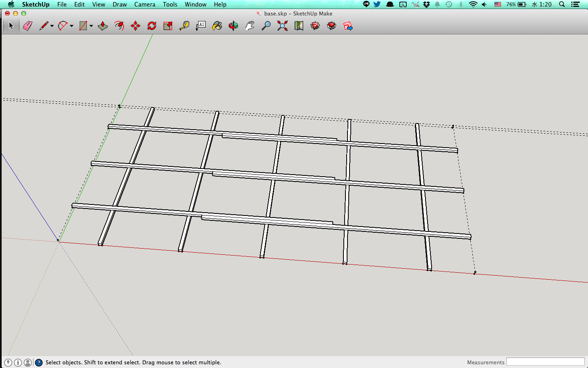Choose the Move tool
588x368 pixels.
(135, 26)
